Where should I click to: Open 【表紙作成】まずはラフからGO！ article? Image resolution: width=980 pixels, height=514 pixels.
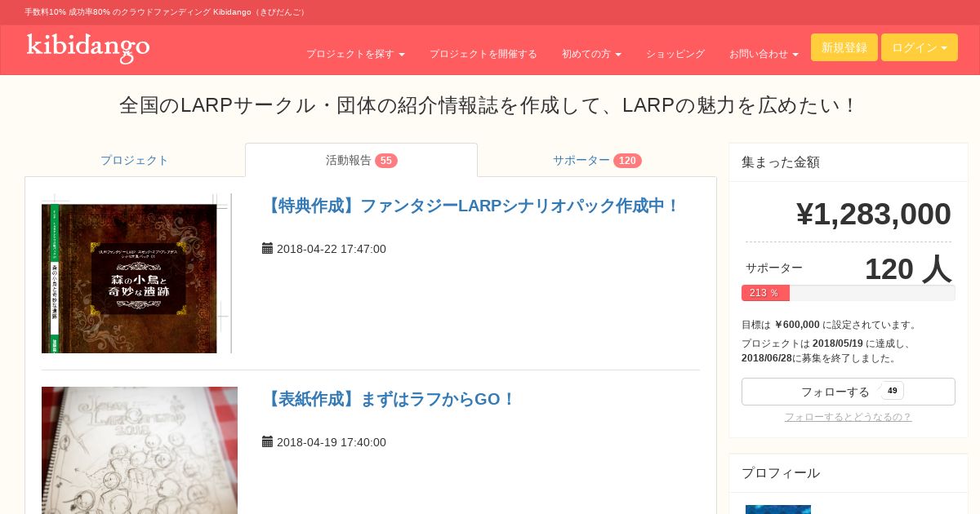coord(390,399)
